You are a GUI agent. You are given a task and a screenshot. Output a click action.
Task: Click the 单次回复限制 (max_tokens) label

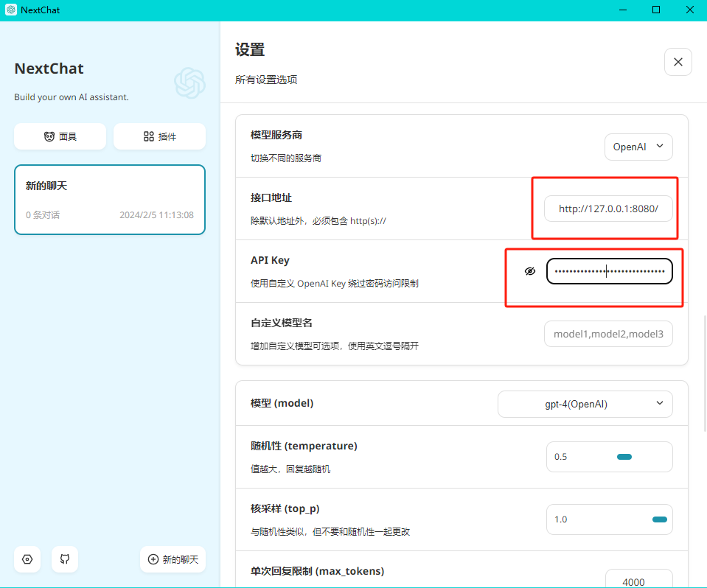pyautogui.click(x=318, y=571)
